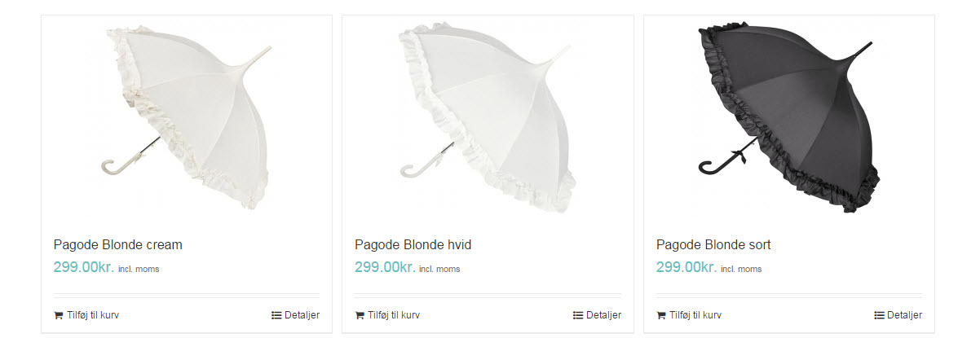Viewport: 980px width, 338px height.
Task: View Detaljer text for Pagode Blonde sort
Action: [x=904, y=315]
